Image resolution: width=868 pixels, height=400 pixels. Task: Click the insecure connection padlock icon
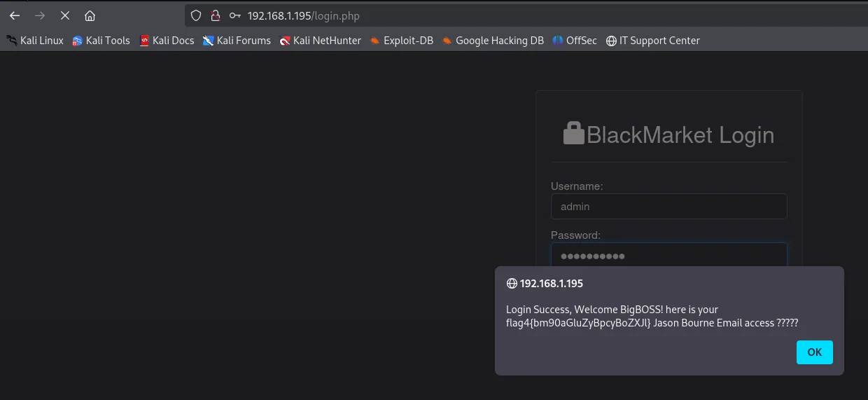click(x=216, y=15)
